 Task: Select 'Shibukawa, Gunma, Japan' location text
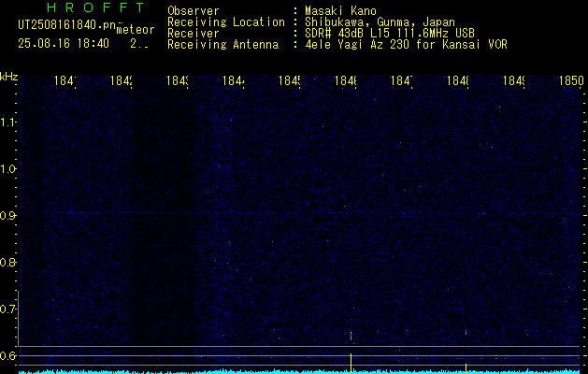coord(380,22)
